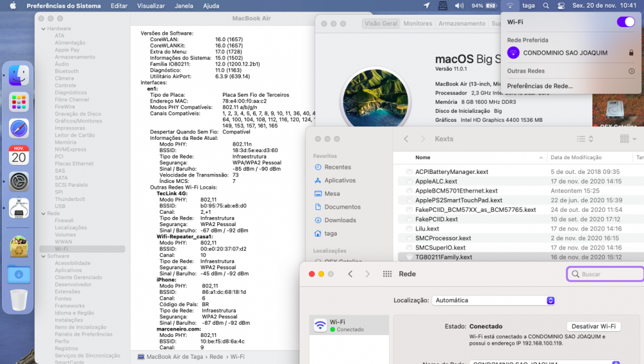Open the Apple menu
The height and width of the screenshot is (364, 644).
coord(13,6)
